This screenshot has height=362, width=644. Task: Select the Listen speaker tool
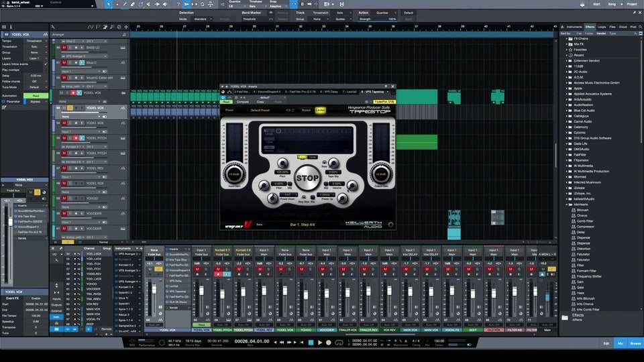point(165,4)
